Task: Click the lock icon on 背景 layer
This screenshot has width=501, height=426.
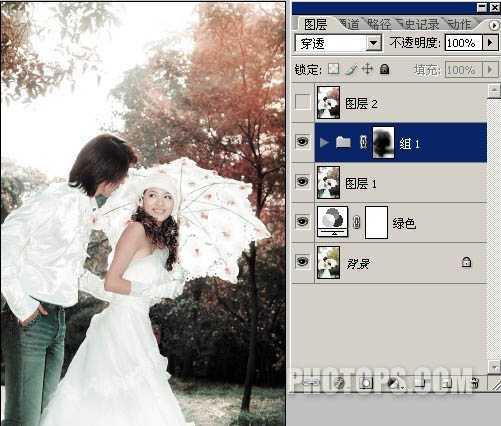Action: [466, 262]
